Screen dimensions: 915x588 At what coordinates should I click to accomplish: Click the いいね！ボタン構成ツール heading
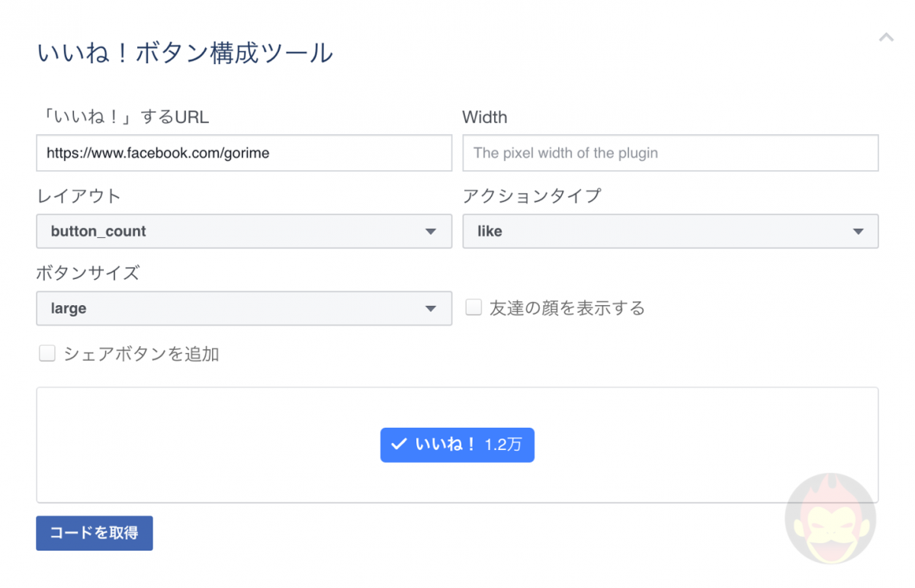[185, 53]
